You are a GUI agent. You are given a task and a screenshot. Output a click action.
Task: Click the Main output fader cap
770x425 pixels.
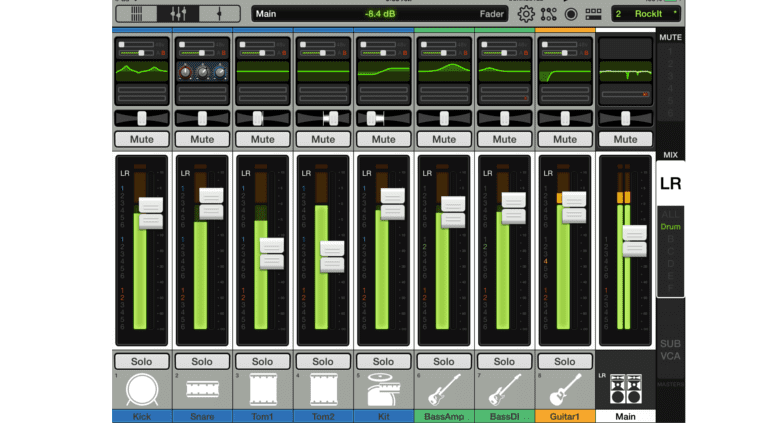(634, 241)
